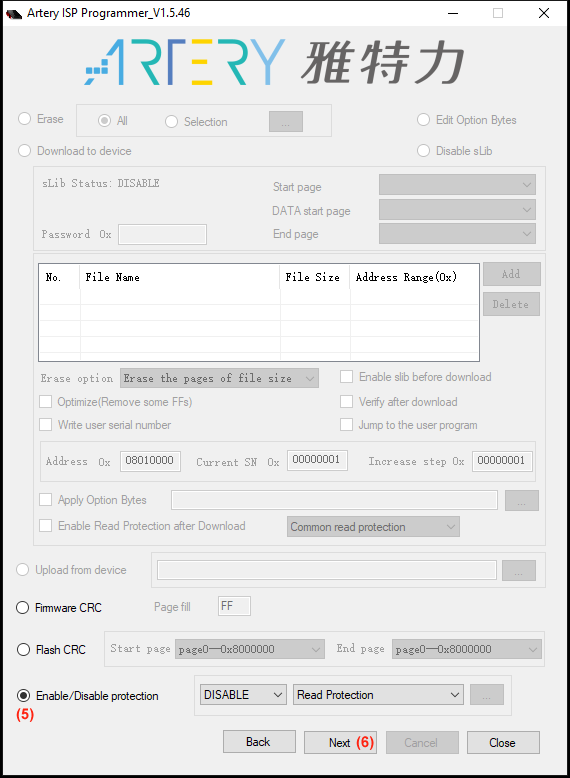This screenshot has width=570, height=778.
Task: Click the File Name column header
Action: (x=180, y=277)
